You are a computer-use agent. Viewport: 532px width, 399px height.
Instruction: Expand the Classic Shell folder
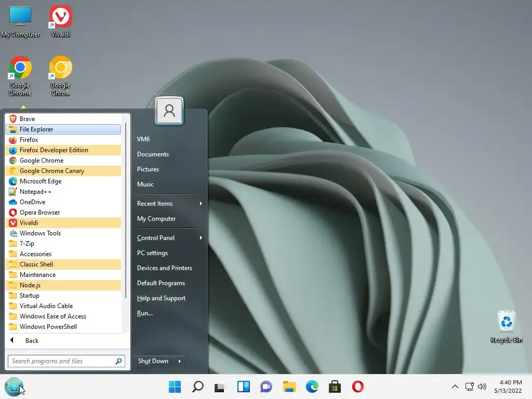pos(63,264)
